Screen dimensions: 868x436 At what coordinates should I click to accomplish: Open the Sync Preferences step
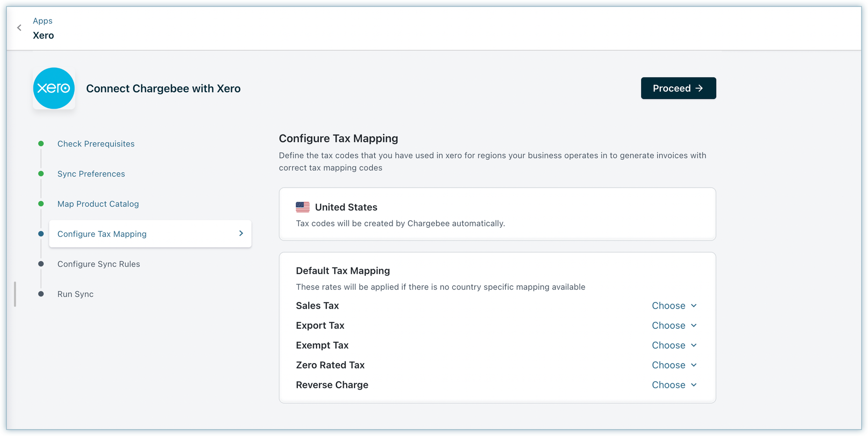(x=91, y=174)
